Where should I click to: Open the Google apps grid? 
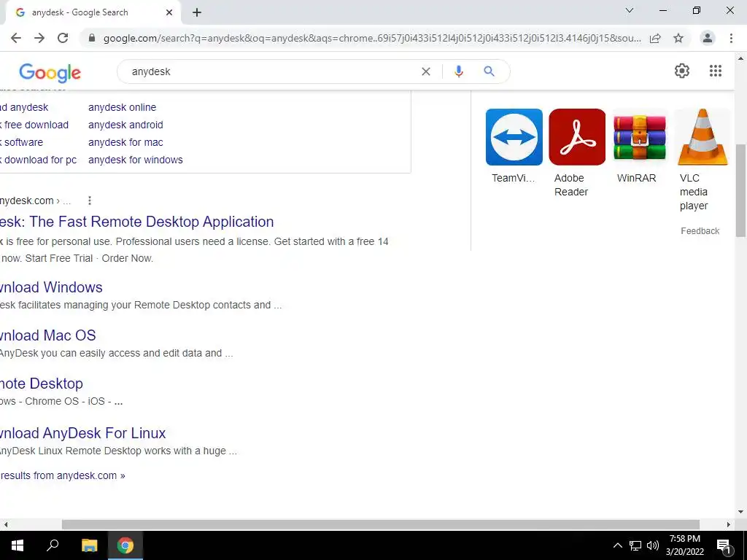coord(716,71)
